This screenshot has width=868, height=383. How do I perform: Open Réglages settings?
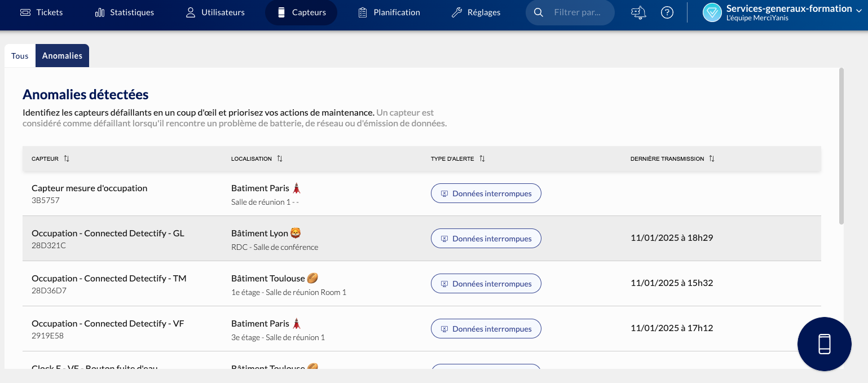pyautogui.click(x=476, y=12)
